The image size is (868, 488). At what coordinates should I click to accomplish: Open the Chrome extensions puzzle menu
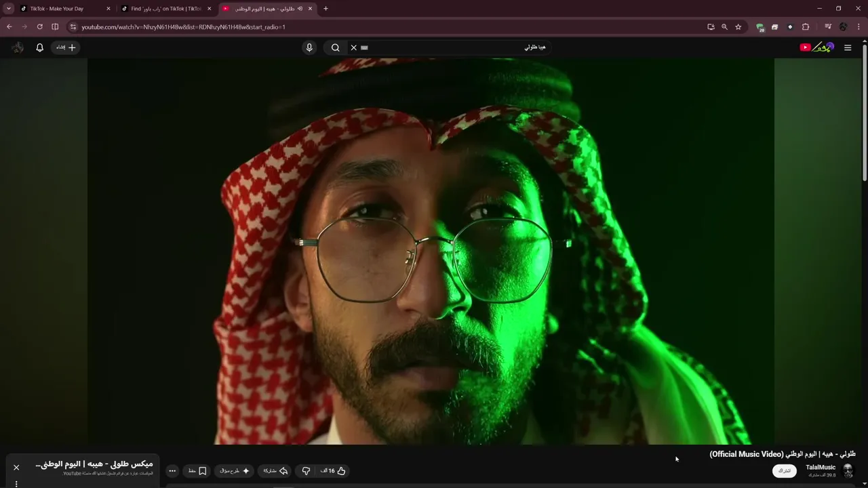pyautogui.click(x=806, y=27)
